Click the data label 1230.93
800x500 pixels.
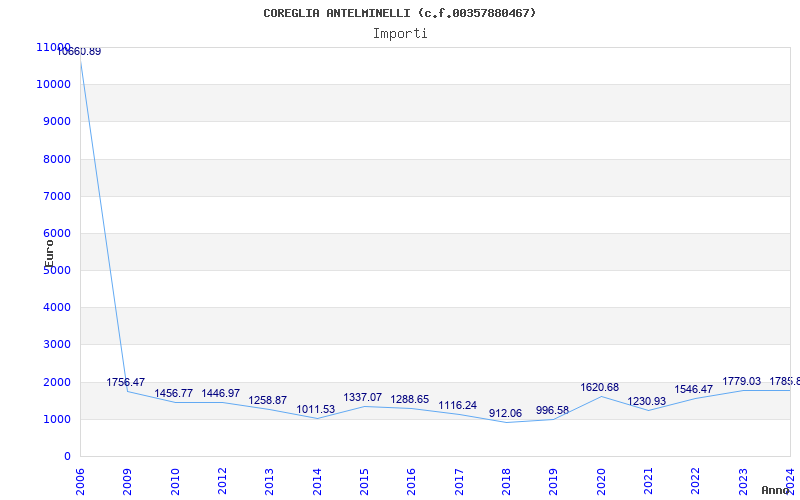point(646,402)
